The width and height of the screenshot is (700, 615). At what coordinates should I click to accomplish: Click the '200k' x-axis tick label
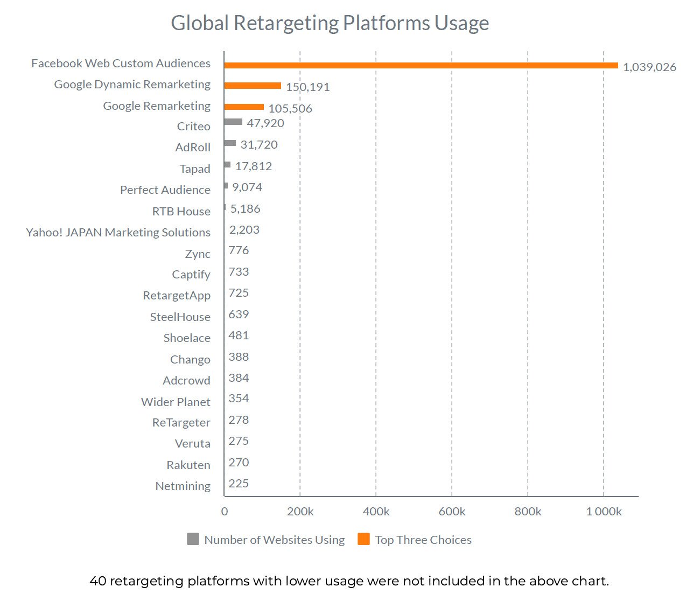pyautogui.click(x=300, y=512)
